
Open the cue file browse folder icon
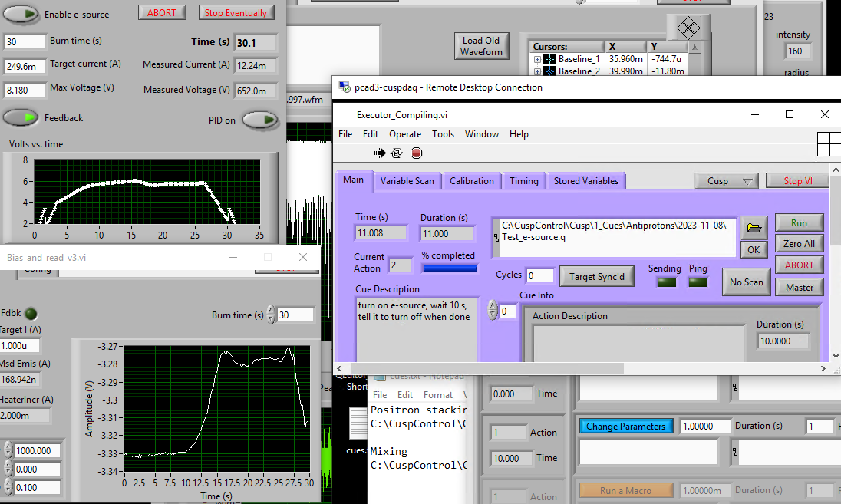pos(754,228)
